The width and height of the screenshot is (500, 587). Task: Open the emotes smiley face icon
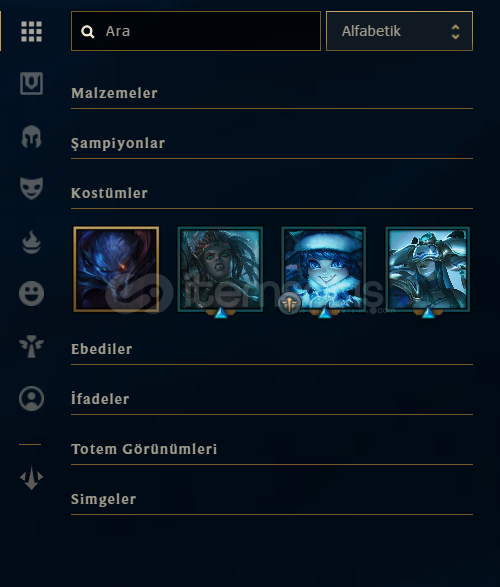pyautogui.click(x=31, y=293)
